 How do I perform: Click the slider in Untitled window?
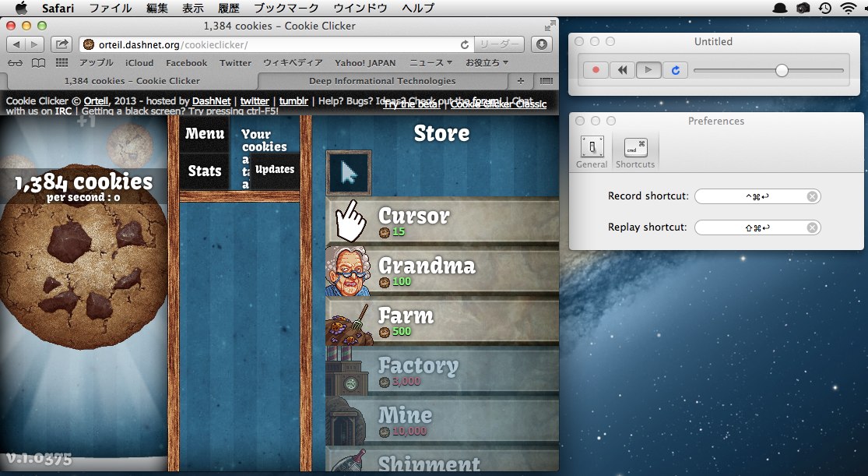(x=768, y=70)
